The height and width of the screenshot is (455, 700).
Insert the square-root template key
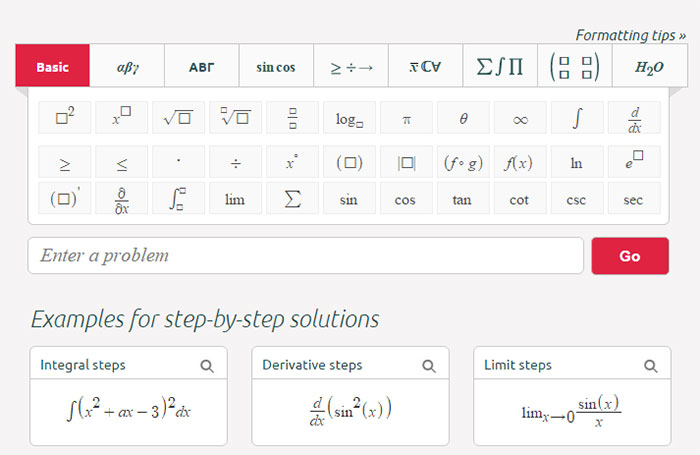tap(178, 117)
